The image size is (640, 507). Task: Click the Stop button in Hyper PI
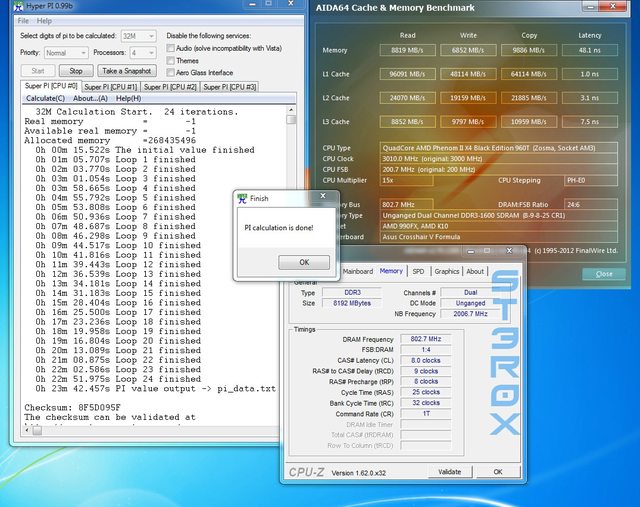pyautogui.click(x=76, y=71)
